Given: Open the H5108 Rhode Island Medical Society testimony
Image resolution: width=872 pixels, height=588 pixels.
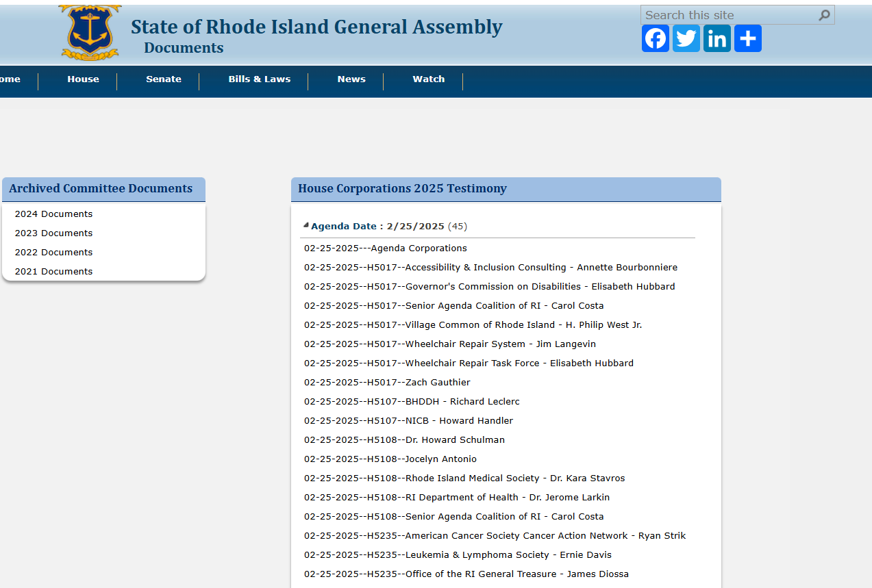Looking at the screenshot, I should (x=464, y=478).
